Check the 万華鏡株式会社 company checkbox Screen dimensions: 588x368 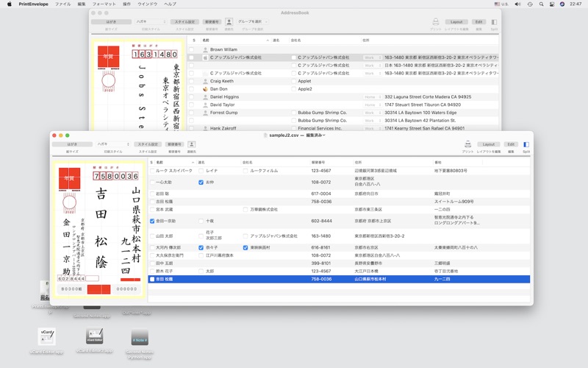(x=245, y=210)
